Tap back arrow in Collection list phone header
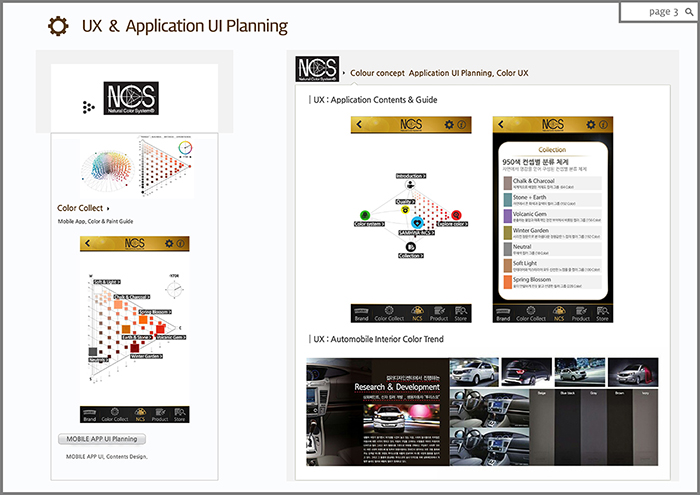 (x=500, y=124)
